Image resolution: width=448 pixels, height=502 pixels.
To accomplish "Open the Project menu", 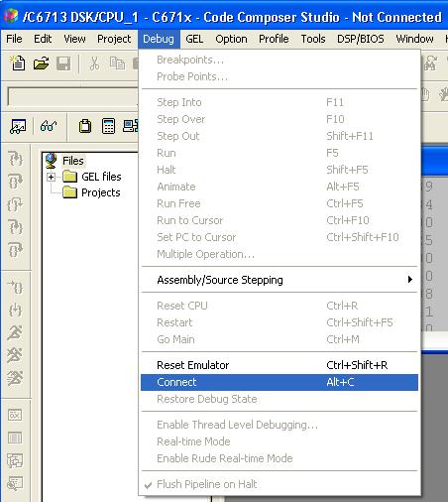I will [x=114, y=39].
